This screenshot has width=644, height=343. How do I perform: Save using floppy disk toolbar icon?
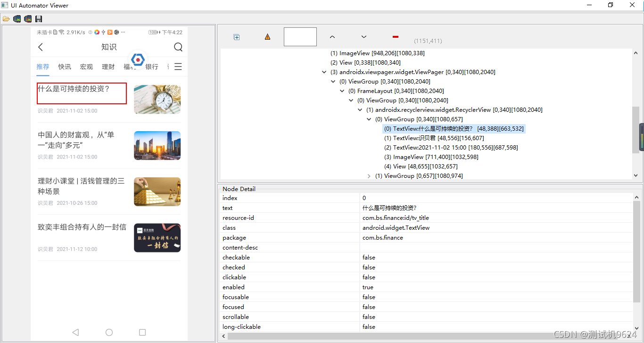click(x=39, y=19)
